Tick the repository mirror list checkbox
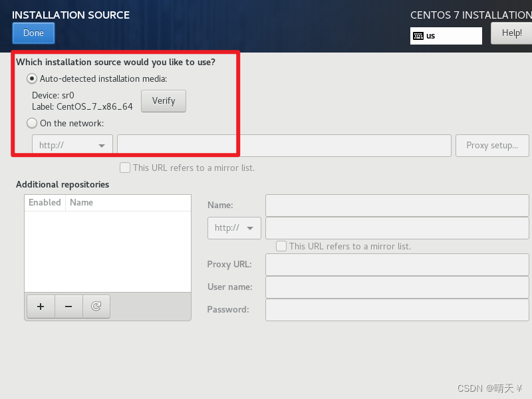Viewport: 532px width, 399px height. pyautogui.click(x=281, y=246)
